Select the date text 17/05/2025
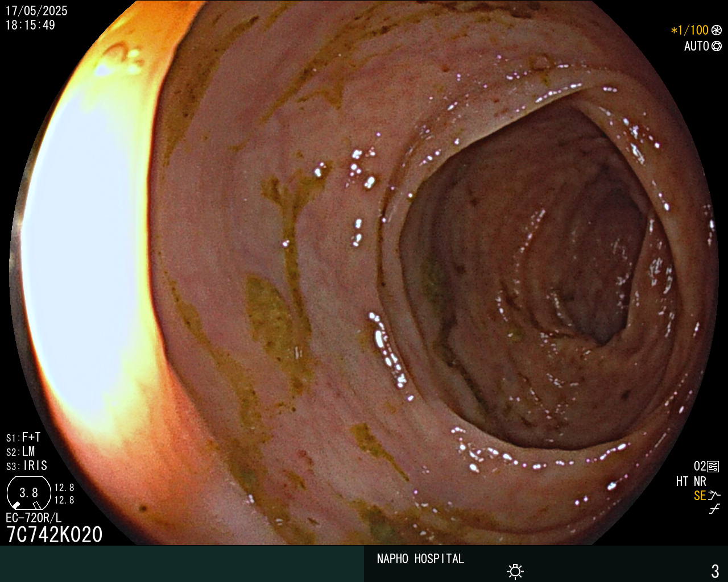The height and width of the screenshot is (582, 728). click(x=36, y=11)
